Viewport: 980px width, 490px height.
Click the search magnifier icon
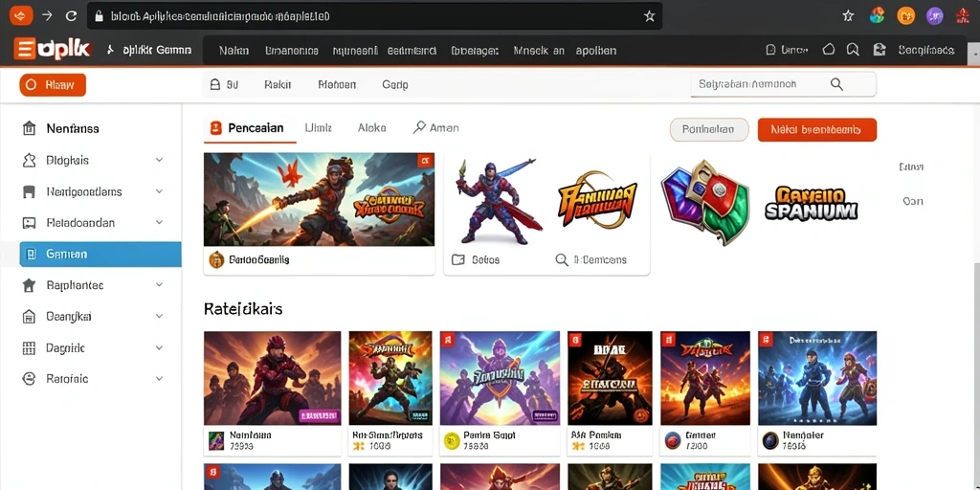click(836, 84)
